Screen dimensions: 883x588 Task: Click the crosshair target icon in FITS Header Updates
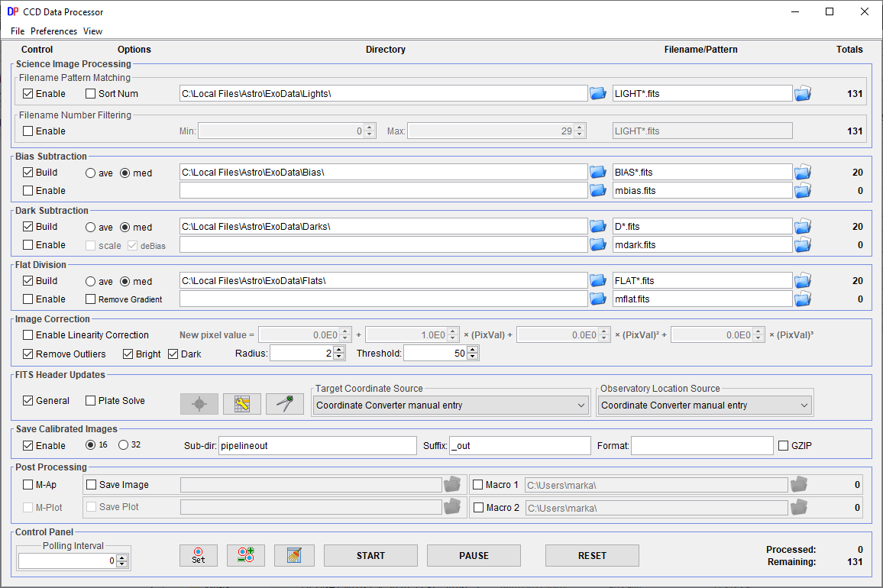pos(199,404)
